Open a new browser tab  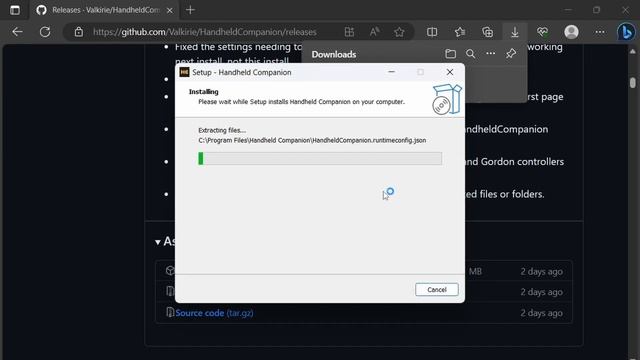pyautogui.click(x=190, y=10)
